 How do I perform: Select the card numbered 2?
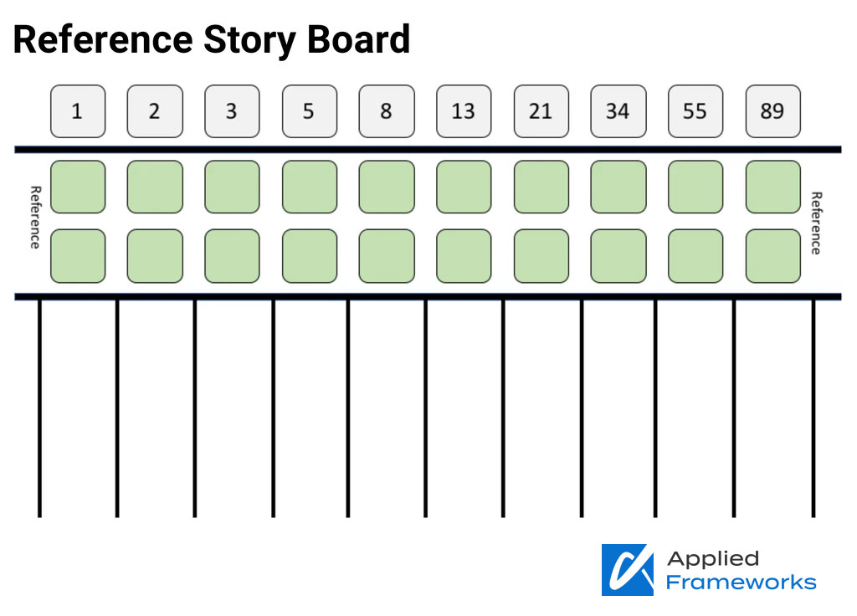[155, 111]
